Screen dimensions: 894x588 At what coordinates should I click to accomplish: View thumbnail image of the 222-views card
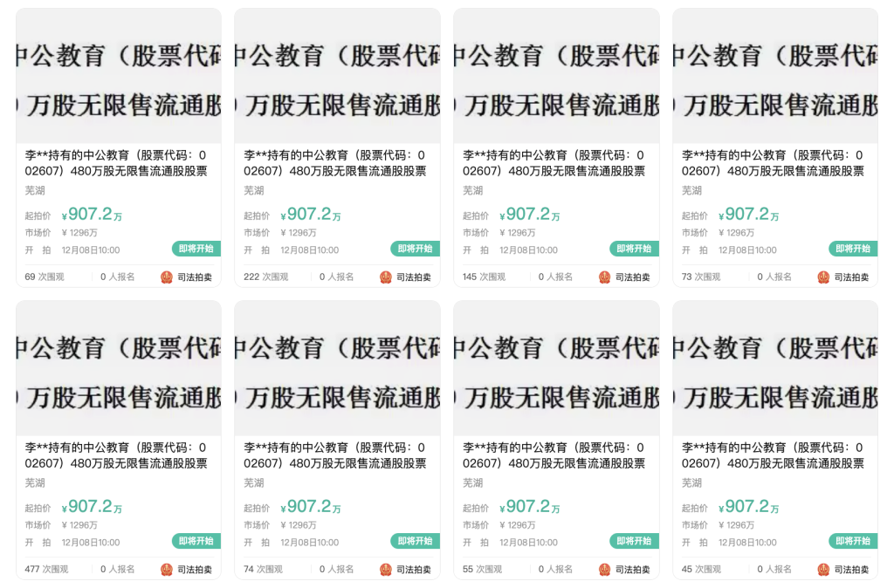[x=337, y=76]
